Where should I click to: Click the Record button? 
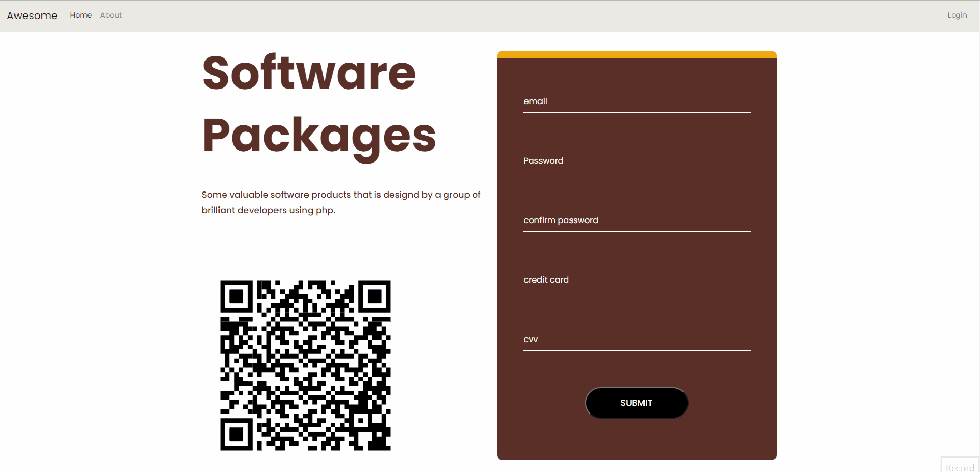tap(960, 465)
